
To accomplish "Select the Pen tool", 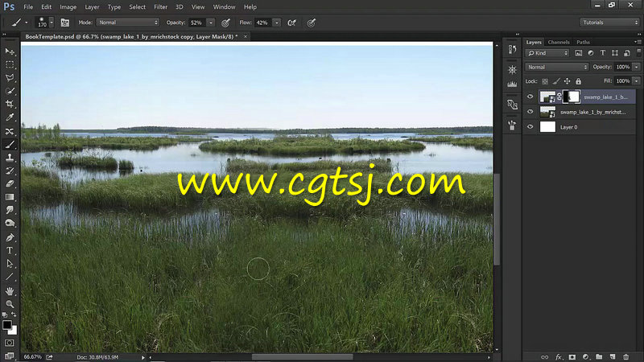I will [10, 237].
